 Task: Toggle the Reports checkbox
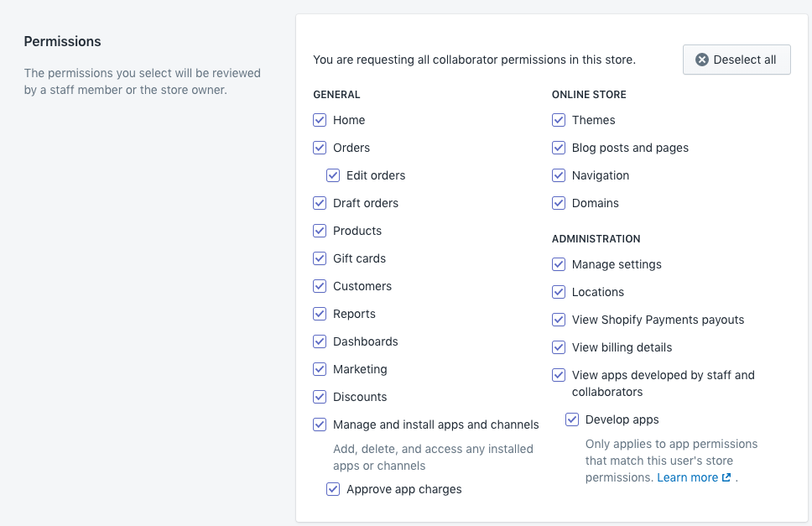pos(320,314)
